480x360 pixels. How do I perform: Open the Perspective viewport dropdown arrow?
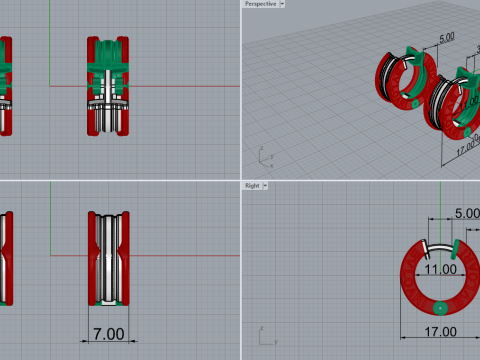[x=282, y=4]
